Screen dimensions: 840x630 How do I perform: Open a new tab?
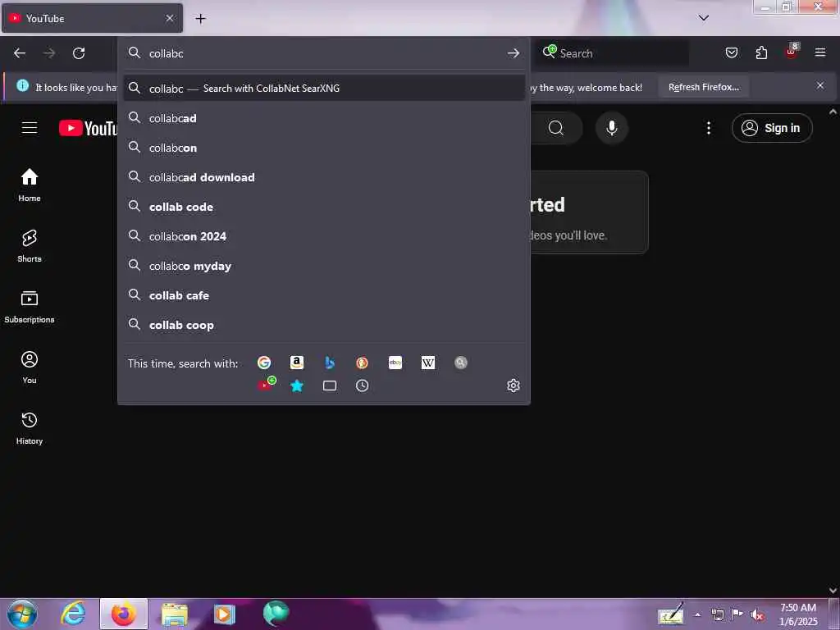200,19
